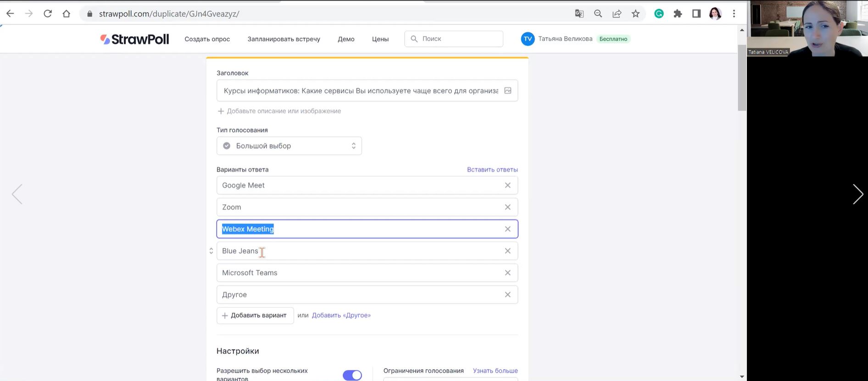Open the browser extensions puzzle icon
This screenshot has width=868, height=381.
(678, 14)
